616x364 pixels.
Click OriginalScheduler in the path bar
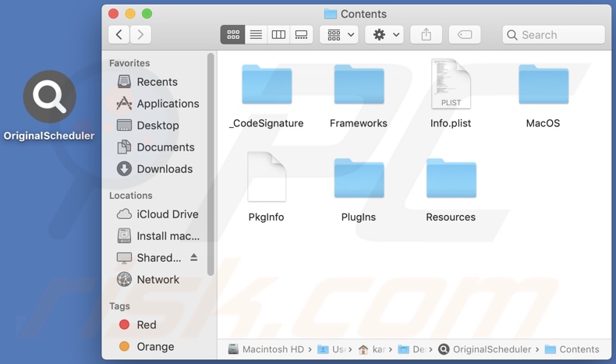point(491,349)
